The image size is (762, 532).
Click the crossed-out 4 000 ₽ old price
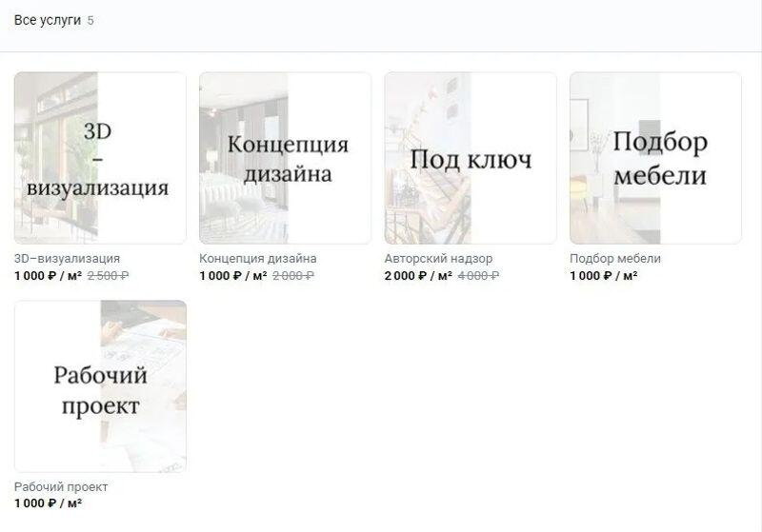coord(478,276)
